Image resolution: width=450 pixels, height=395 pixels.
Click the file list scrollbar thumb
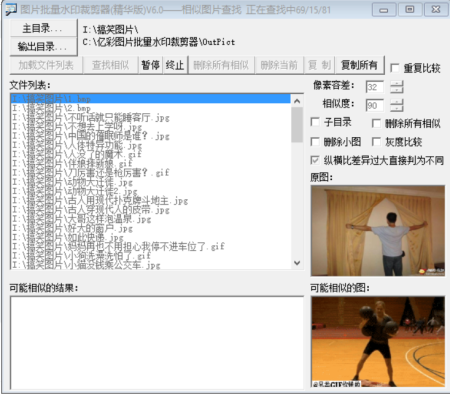297,125
